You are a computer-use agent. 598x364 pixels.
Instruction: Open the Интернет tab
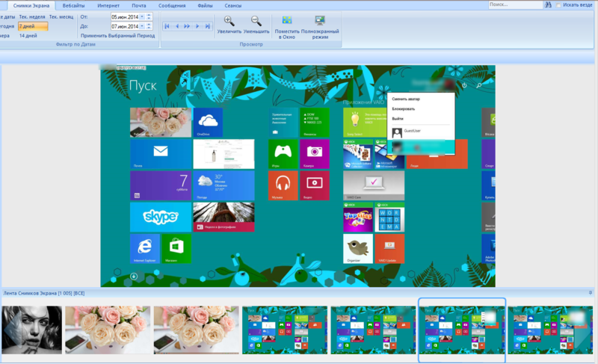pyautogui.click(x=108, y=6)
